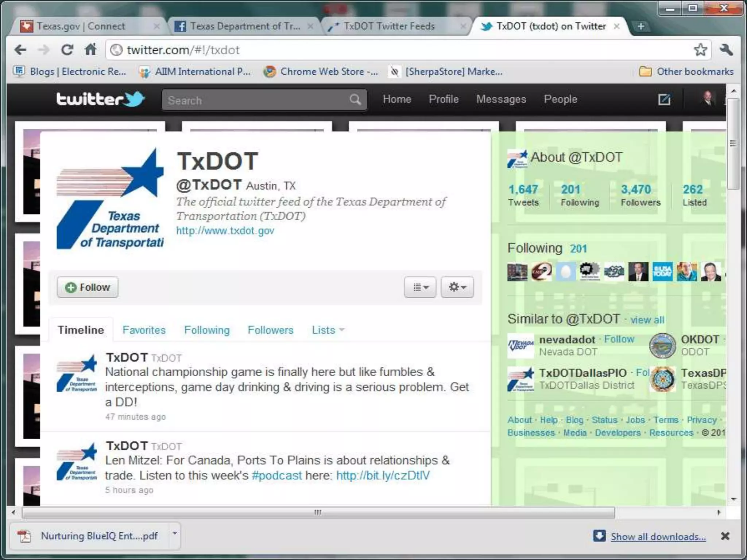Open Chrome wrench settings menu
This screenshot has height=560, width=747.
coord(726,50)
